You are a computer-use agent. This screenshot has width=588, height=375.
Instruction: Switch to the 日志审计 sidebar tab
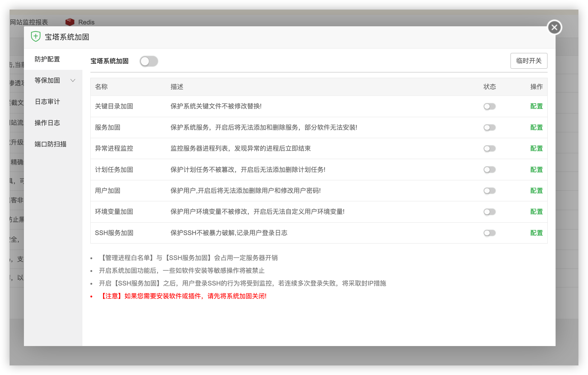[x=53, y=102]
